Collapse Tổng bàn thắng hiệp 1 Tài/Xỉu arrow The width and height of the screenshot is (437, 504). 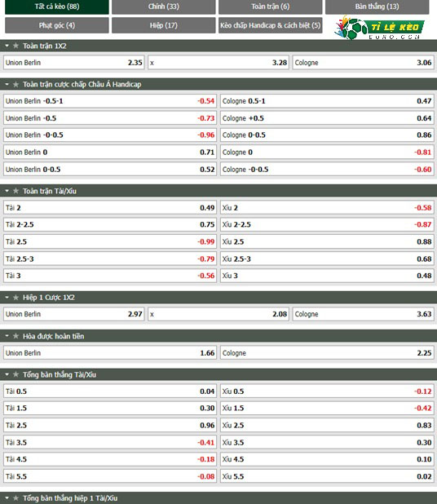click(x=7, y=498)
